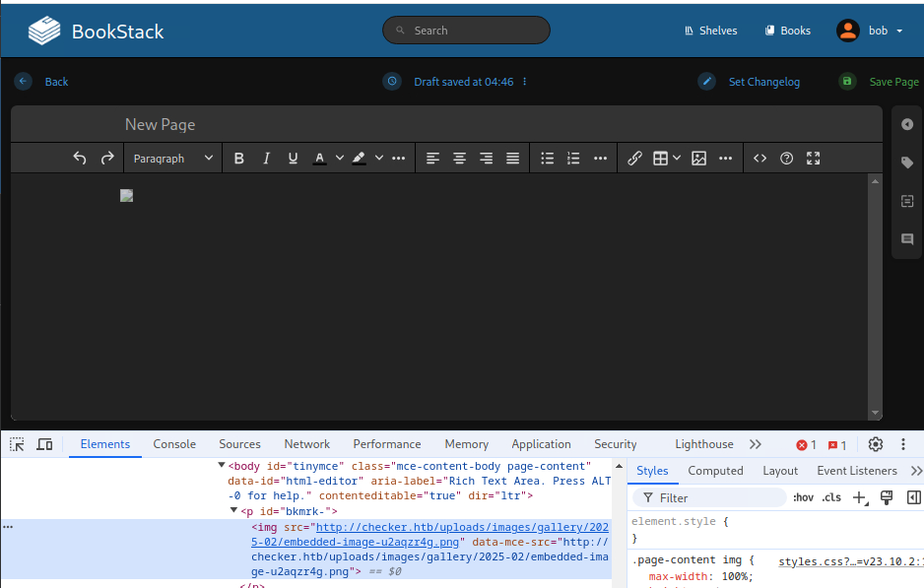Screen dimensions: 924x588
Task: Click the bullet list icon
Action: pos(547,158)
